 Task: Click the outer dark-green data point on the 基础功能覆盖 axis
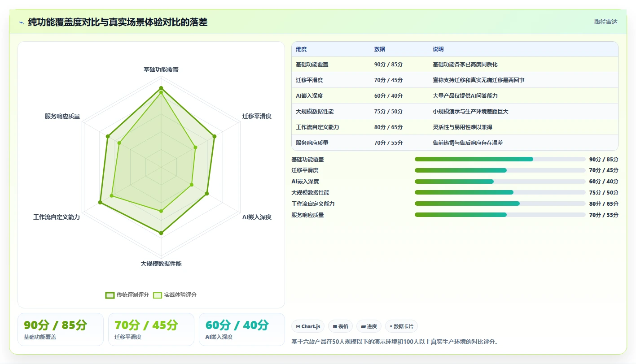pyautogui.click(x=161, y=88)
